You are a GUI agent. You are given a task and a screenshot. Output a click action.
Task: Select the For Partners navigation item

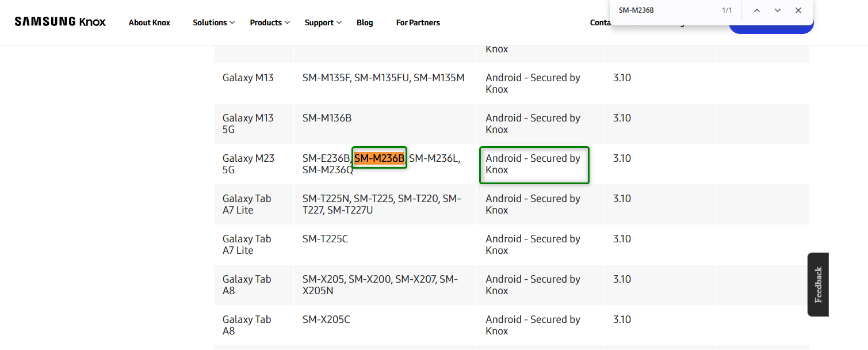pyautogui.click(x=418, y=22)
